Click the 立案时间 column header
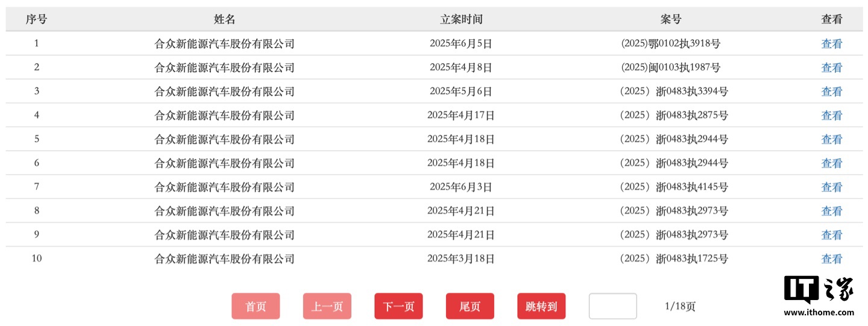This screenshot has width=868, height=326. click(461, 19)
